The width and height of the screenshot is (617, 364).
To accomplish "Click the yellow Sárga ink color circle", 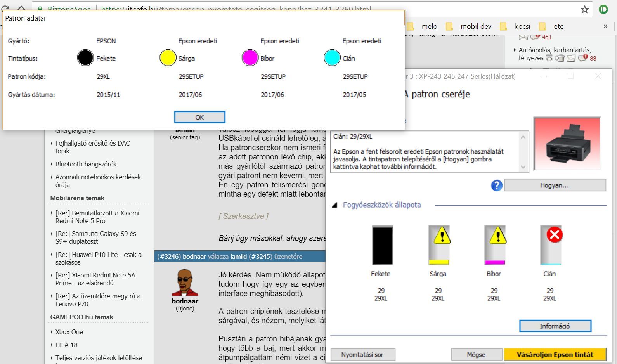I will 168,58.
